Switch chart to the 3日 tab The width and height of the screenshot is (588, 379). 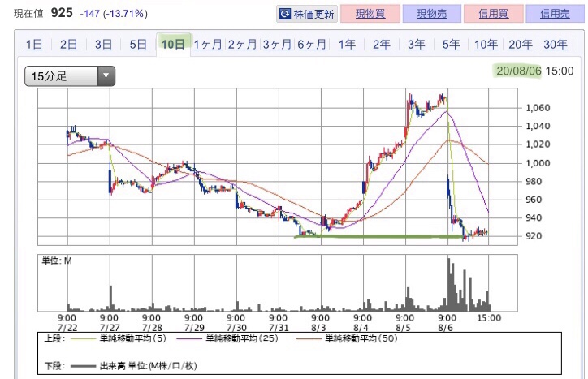103,45
